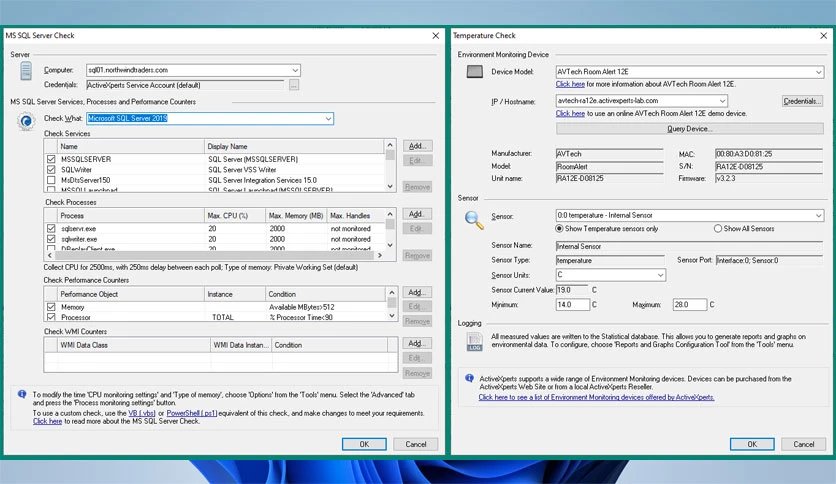
Task: Click Add button for Check Processes
Action: point(417,214)
